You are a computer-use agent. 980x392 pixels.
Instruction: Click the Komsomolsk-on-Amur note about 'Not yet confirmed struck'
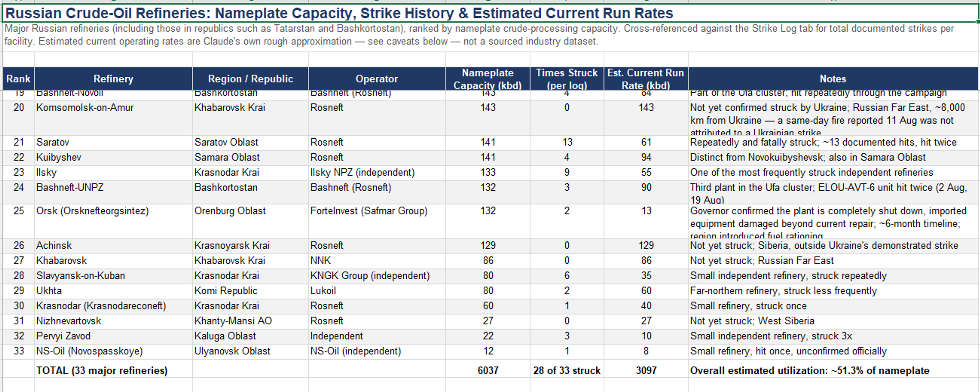[x=833, y=118]
